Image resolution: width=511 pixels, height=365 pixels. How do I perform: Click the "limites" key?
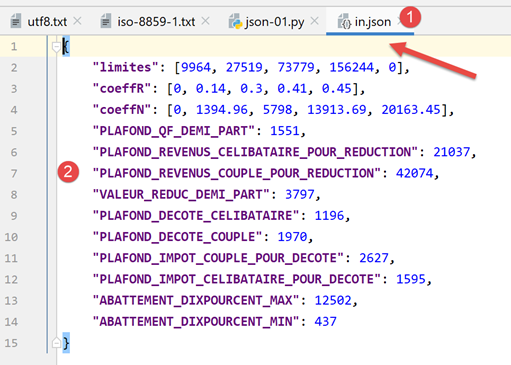125,67
